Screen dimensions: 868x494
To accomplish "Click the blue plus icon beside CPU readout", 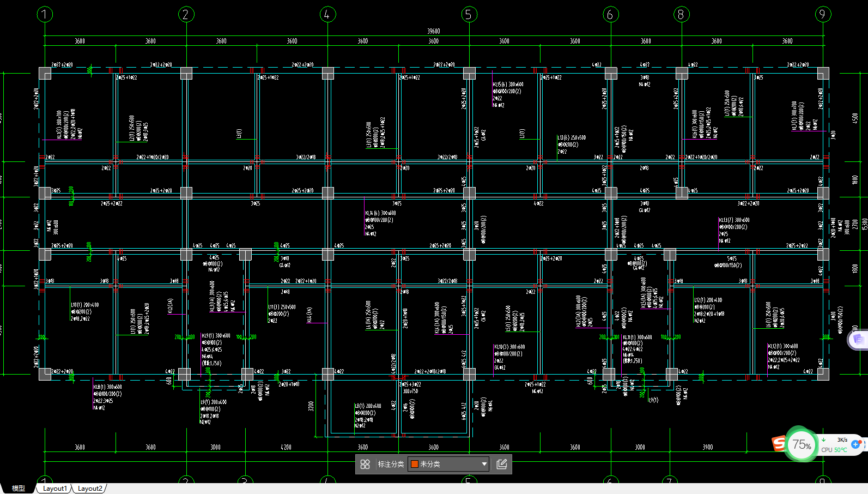I will [x=855, y=444].
